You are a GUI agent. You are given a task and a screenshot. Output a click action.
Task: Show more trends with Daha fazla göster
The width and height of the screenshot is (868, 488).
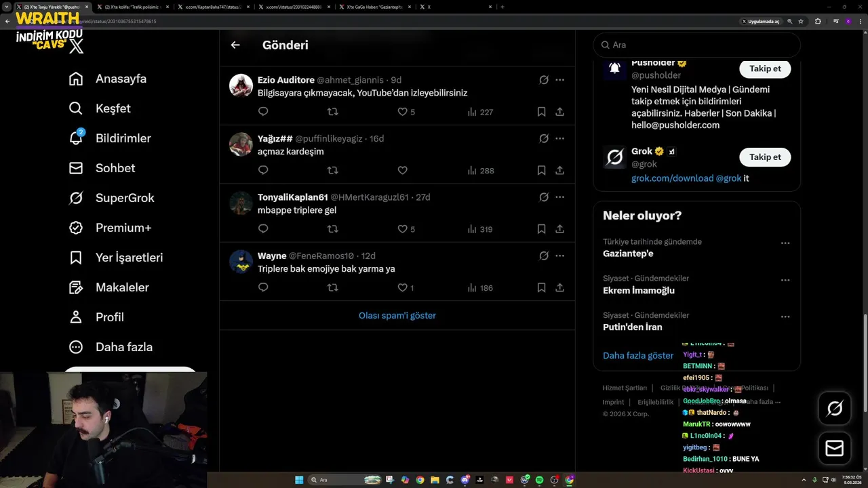click(638, 355)
